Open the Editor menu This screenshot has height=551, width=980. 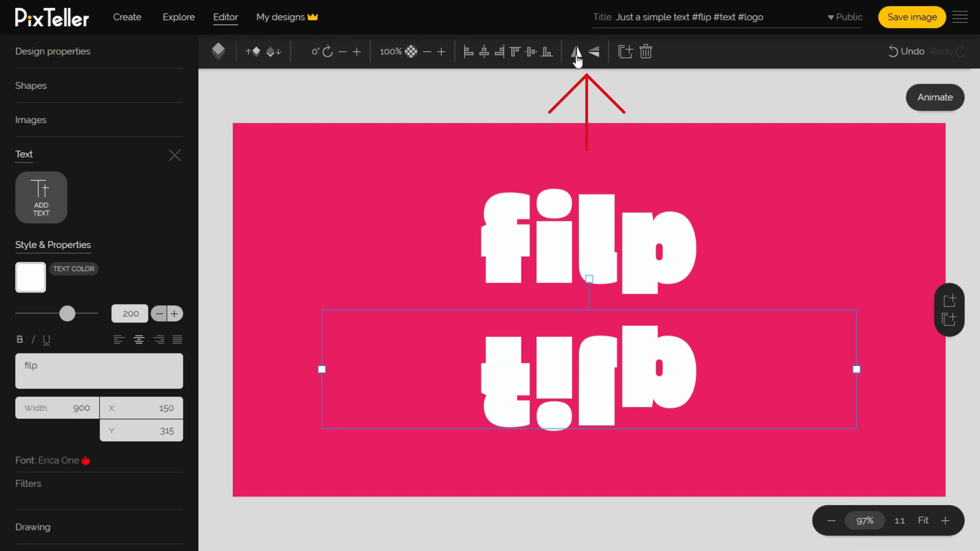pos(226,17)
